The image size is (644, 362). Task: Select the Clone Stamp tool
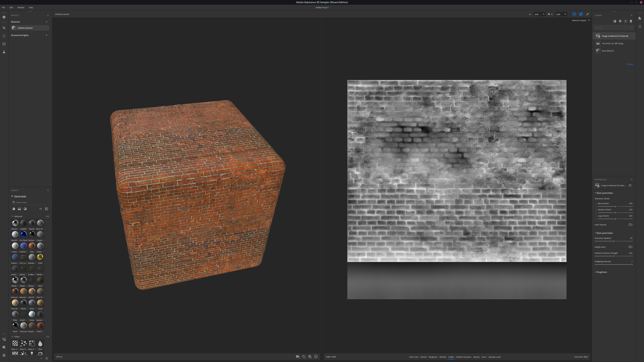point(4,52)
